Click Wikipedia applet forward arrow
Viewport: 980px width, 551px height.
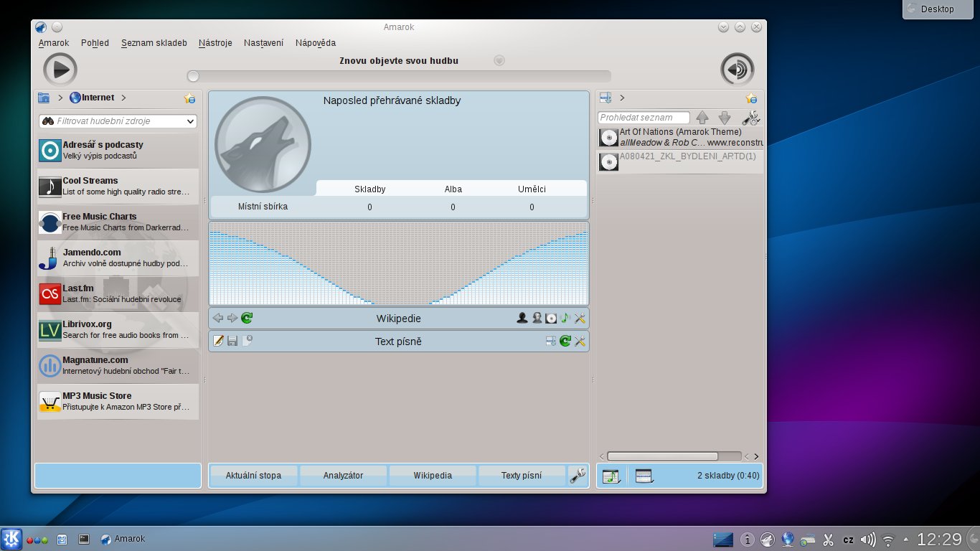(x=232, y=319)
